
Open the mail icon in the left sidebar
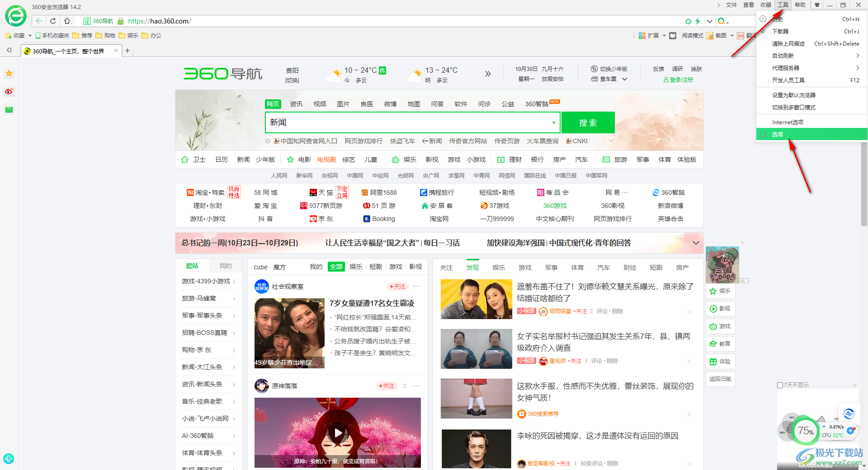(9, 110)
